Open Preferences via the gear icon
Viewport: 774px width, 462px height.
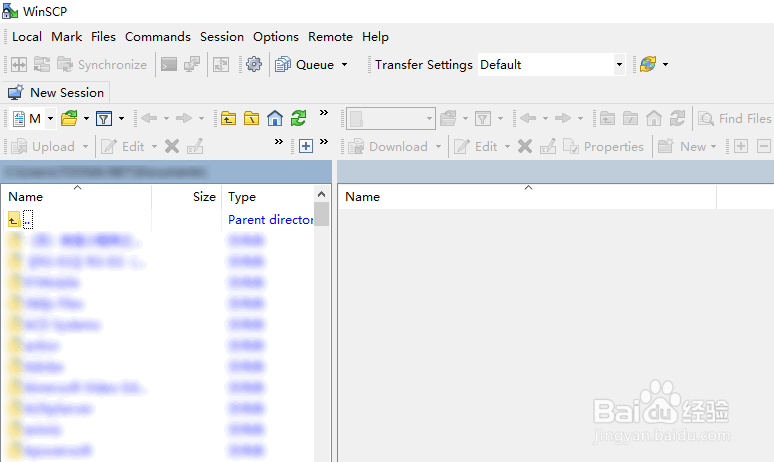254,64
